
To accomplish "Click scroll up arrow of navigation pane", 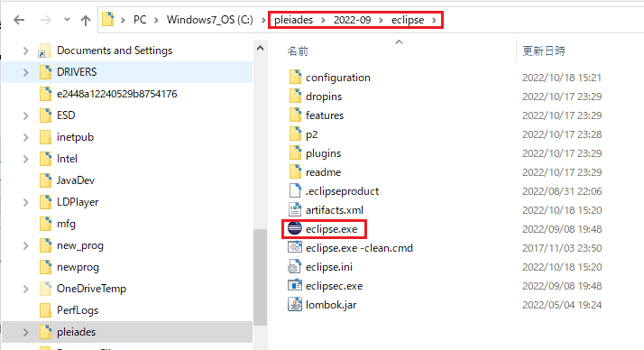I will pyautogui.click(x=260, y=49).
